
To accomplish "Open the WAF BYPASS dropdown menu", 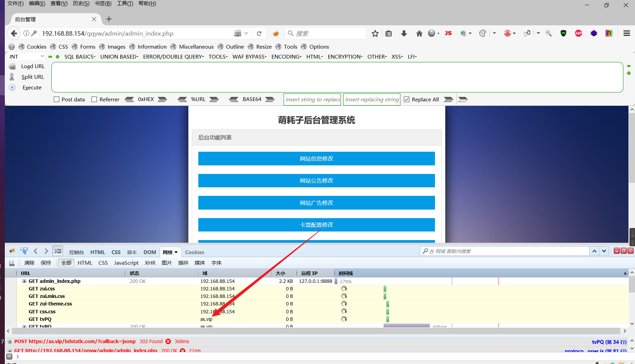I will [x=249, y=57].
